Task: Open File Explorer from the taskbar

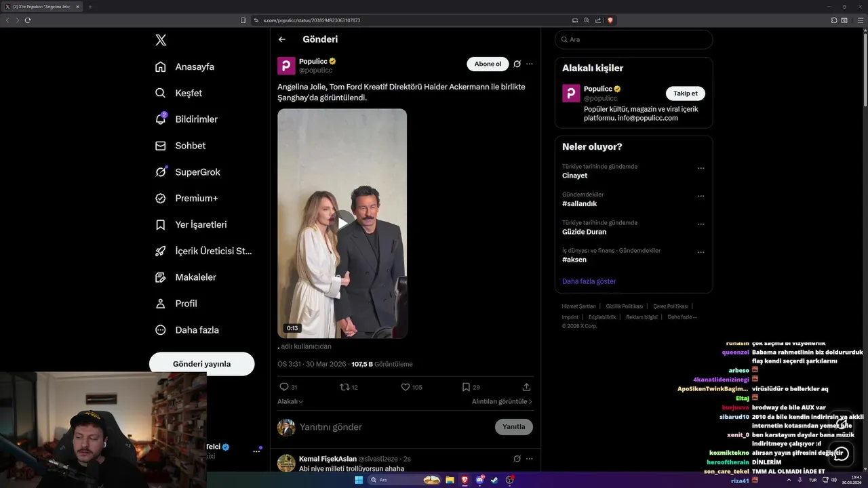Action: [450, 480]
